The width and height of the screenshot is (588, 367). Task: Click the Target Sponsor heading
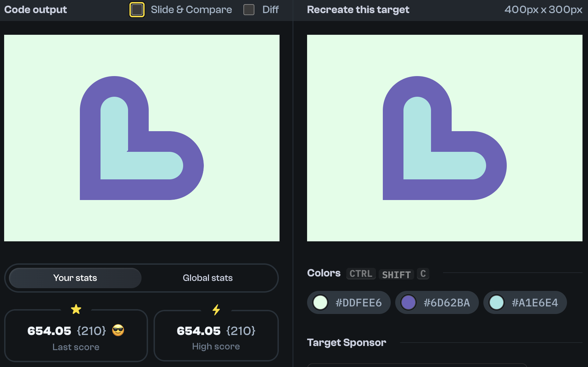click(347, 343)
